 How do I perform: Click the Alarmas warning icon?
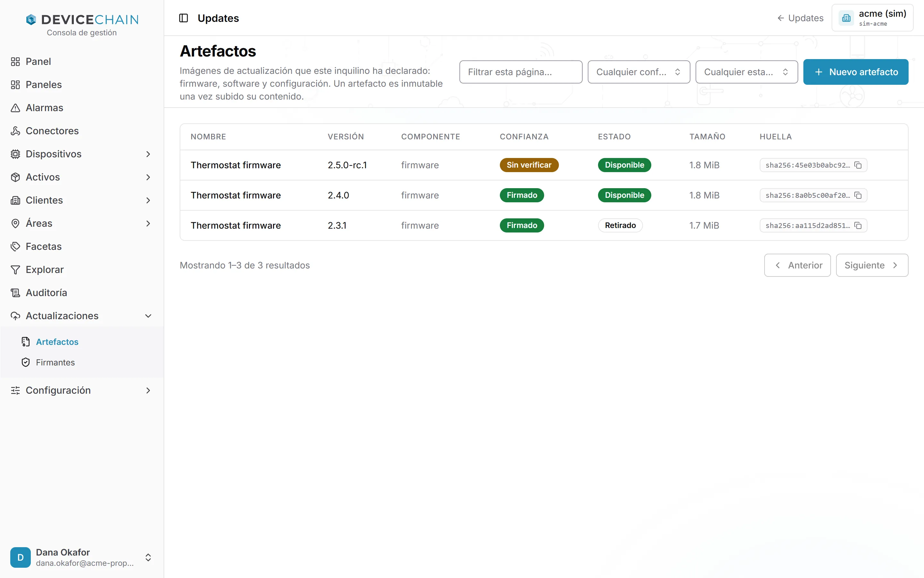[15, 108]
